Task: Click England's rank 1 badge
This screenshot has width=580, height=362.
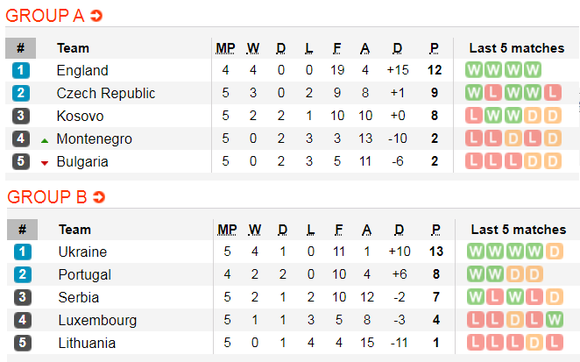Action: [21, 70]
